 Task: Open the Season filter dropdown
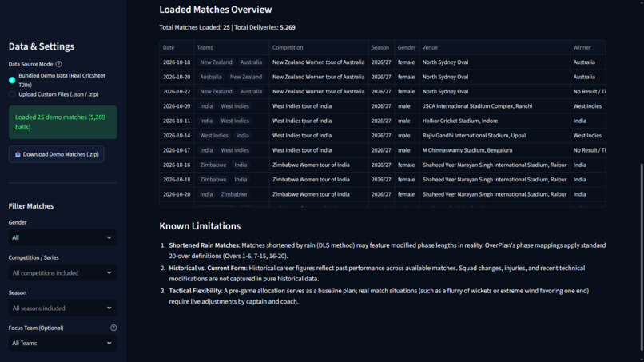(62, 308)
